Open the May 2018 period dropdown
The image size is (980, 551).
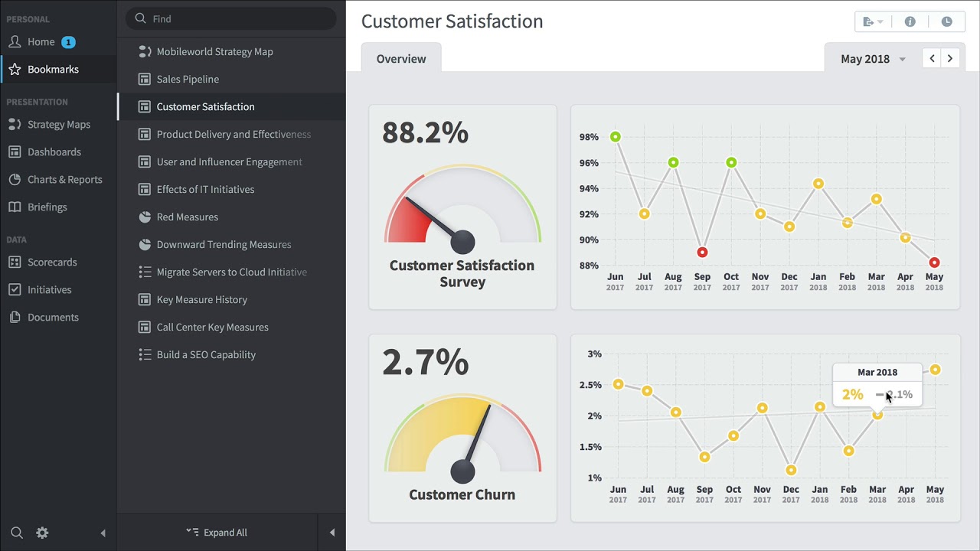click(872, 59)
